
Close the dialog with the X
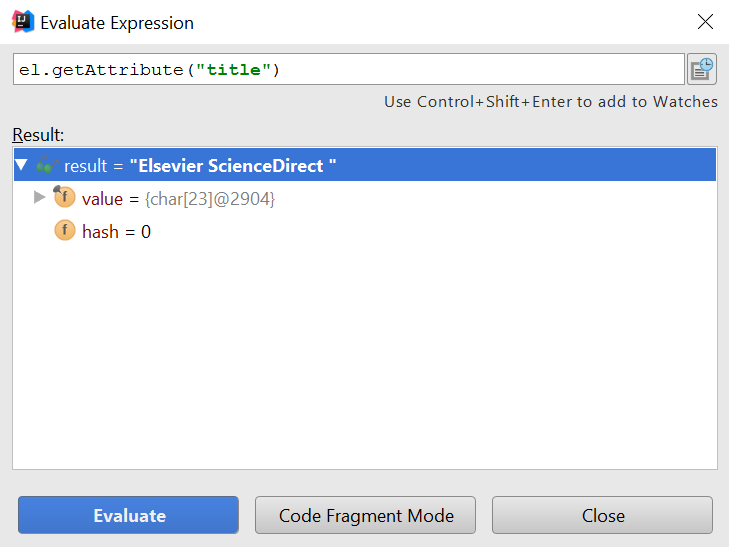click(x=706, y=22)
